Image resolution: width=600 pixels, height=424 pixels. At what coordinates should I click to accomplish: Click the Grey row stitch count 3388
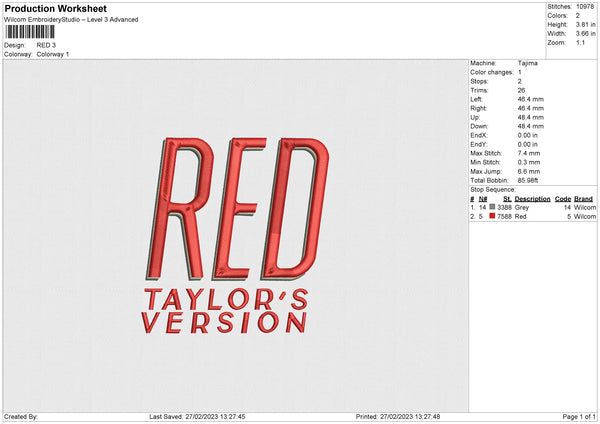[x=504, y=207]
